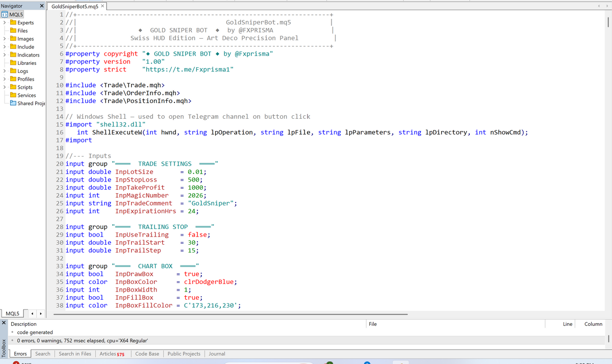Expand the Experts folder in Navigator
This screenshot has height=364, width=612.
[4, 22]
